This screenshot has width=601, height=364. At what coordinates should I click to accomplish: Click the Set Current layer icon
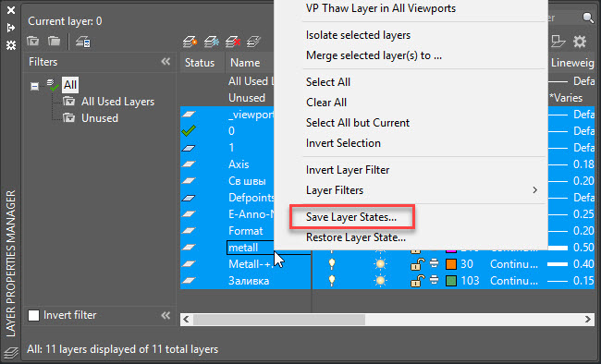coord(253,42)
